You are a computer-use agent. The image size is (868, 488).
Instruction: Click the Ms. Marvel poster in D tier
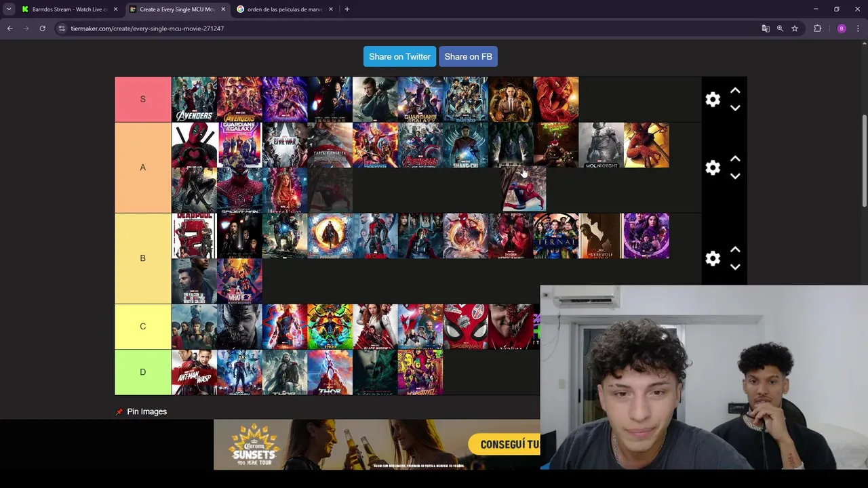click(420, 372)
